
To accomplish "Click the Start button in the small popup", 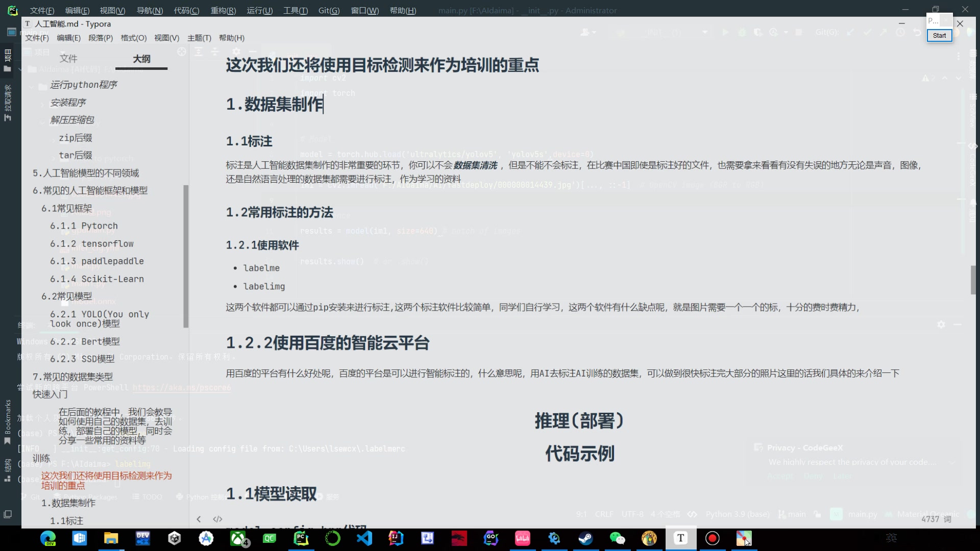I will pyautogui.click(x=939, y=35).
